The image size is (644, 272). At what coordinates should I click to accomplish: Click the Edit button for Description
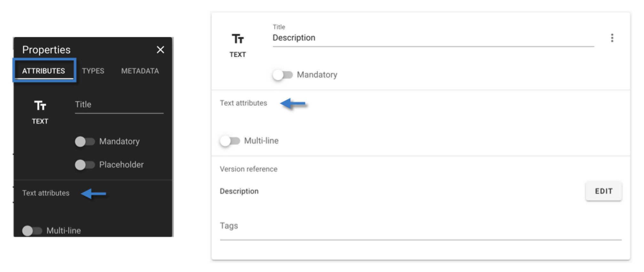coord(603,191)
